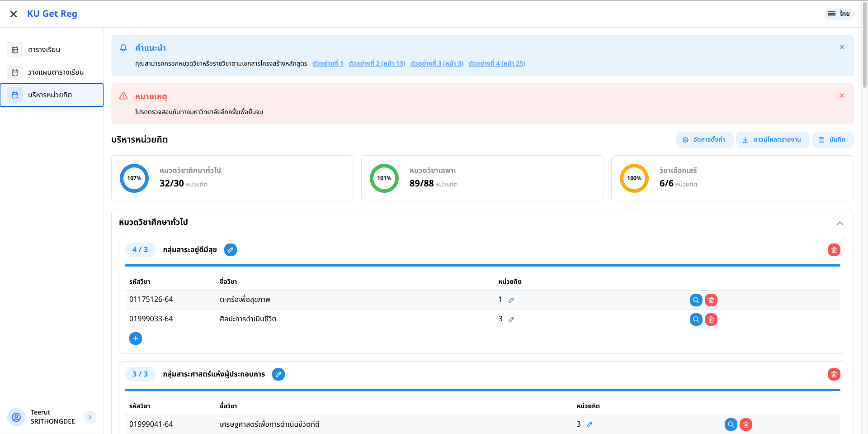Go to วางแผนตารางเรียน in sidebar
868x434 pixels.
click(x=55, y=72)
